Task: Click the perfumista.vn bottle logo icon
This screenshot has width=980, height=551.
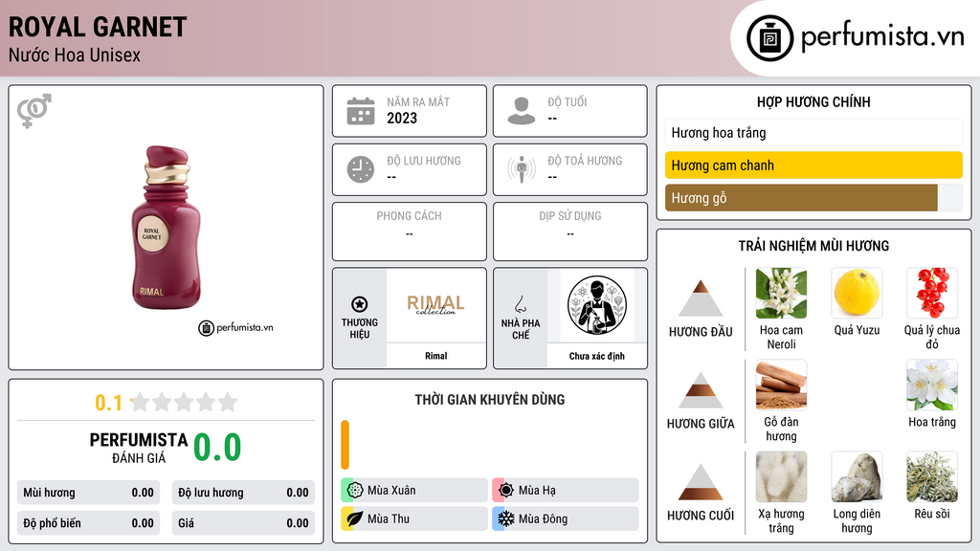Action: (769, 38)
